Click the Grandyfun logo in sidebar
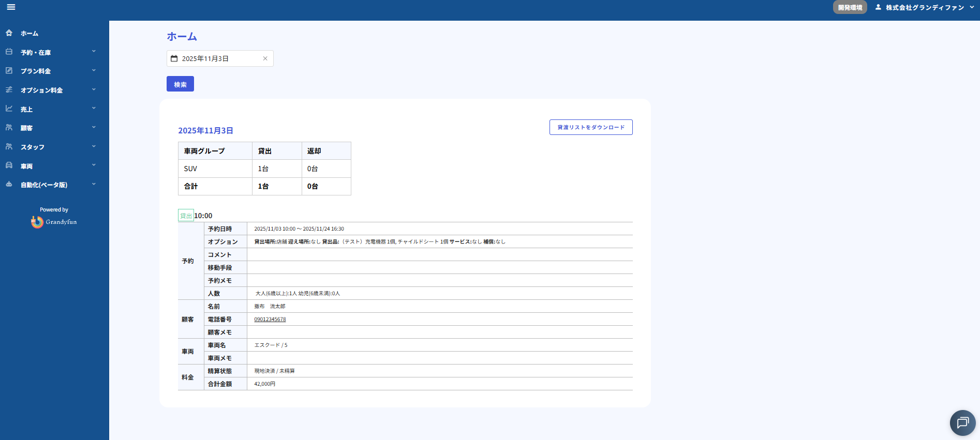The width and height of the screenshot is (980, 440). pos(54,222)
